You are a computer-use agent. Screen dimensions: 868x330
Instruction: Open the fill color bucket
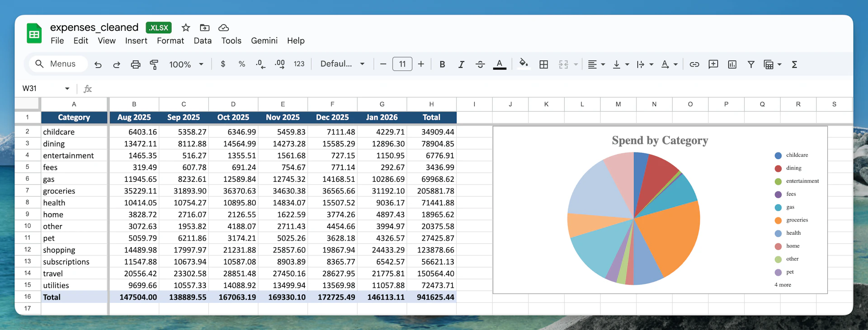click(x=524, y=63)
